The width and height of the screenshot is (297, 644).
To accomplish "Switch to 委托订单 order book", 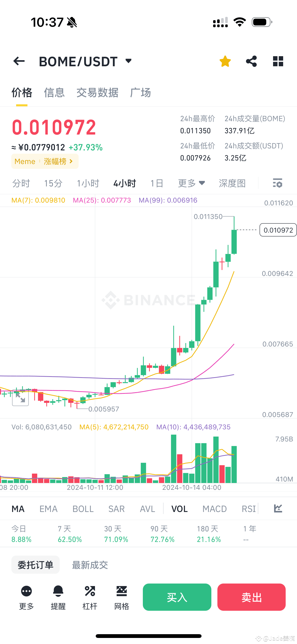I will coord(36,565).
